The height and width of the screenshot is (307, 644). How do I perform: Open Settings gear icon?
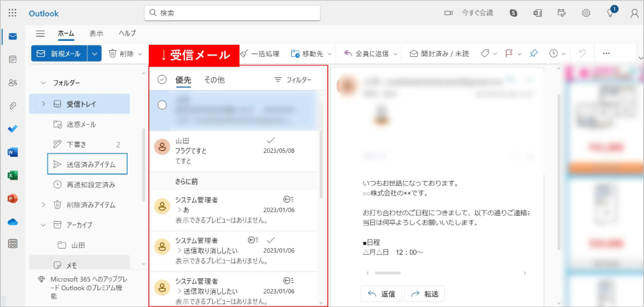(586, 13)
